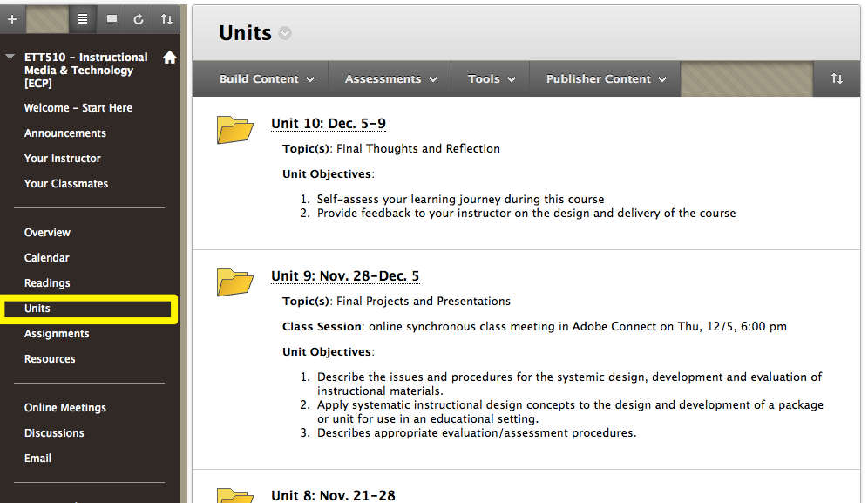Expand the Build Content menu

[267, 78]
